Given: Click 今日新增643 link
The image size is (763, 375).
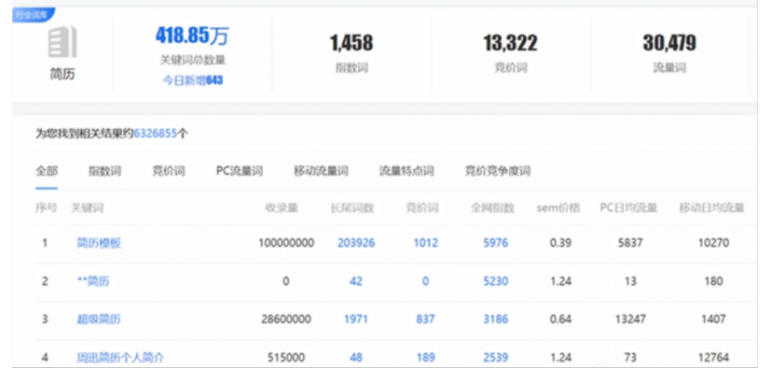Looking at the screenshot, I should pyautogui.click(x=193, y=80).
